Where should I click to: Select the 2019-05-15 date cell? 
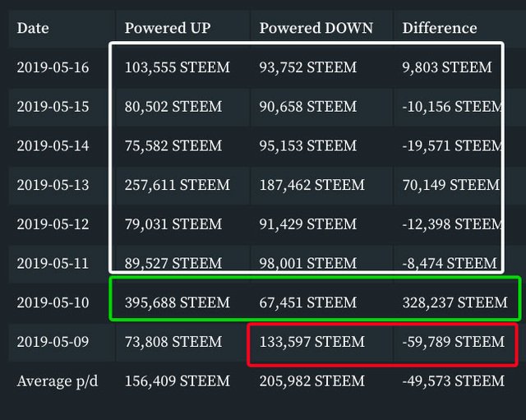[53, 107]
